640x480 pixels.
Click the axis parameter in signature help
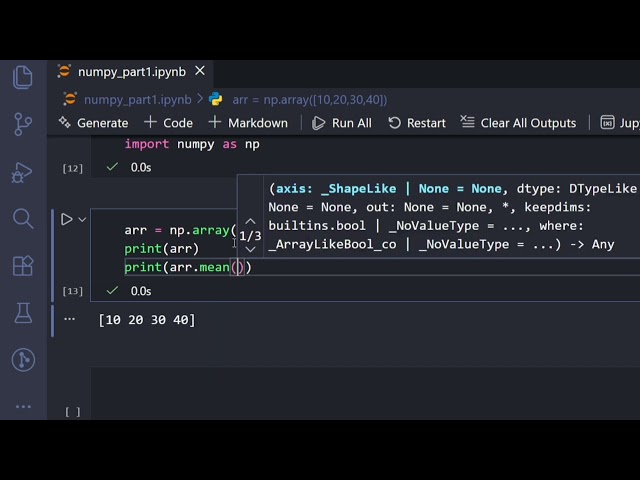coord(389,189)
